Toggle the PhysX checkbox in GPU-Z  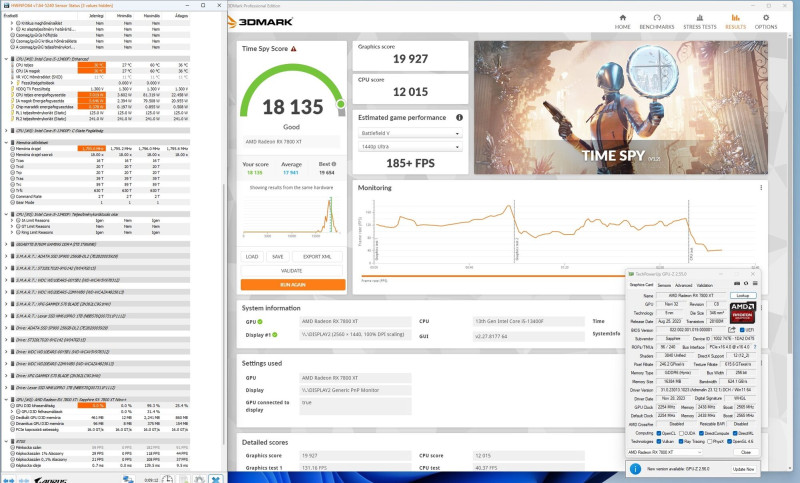(x=710, y=441)
